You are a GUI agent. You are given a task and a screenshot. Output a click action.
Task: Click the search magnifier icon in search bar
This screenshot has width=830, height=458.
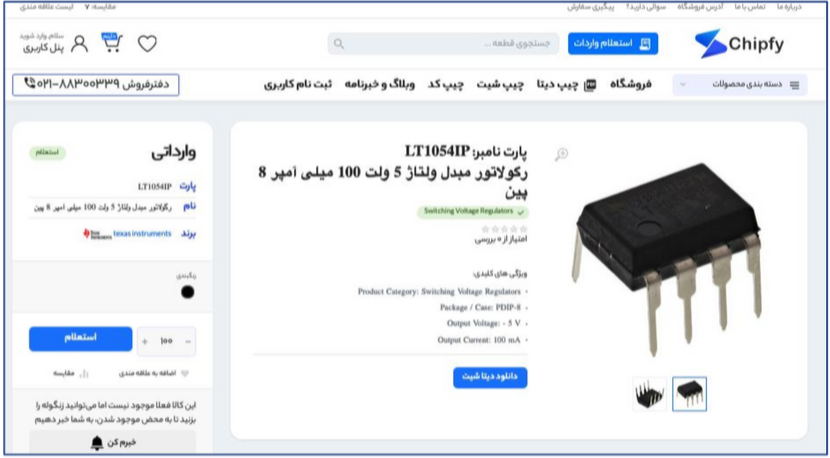(x=339, y=44)
